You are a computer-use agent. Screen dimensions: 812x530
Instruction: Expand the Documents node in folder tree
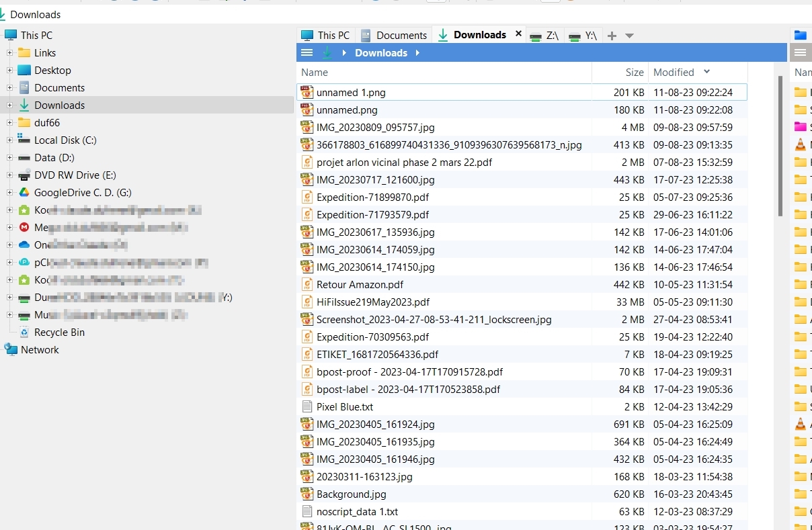coord(9,88)
